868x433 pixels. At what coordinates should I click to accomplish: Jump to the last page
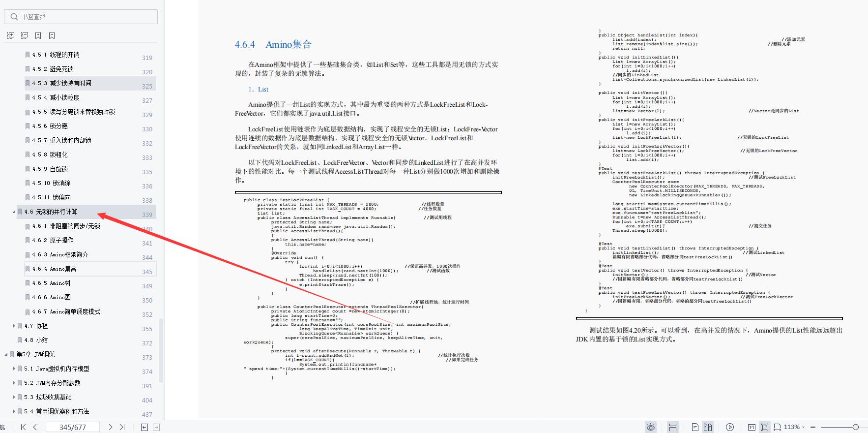pos(122,427)
